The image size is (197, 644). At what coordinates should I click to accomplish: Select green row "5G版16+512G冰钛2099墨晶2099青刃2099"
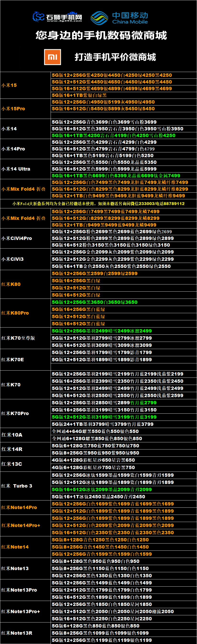click(124, 489)
